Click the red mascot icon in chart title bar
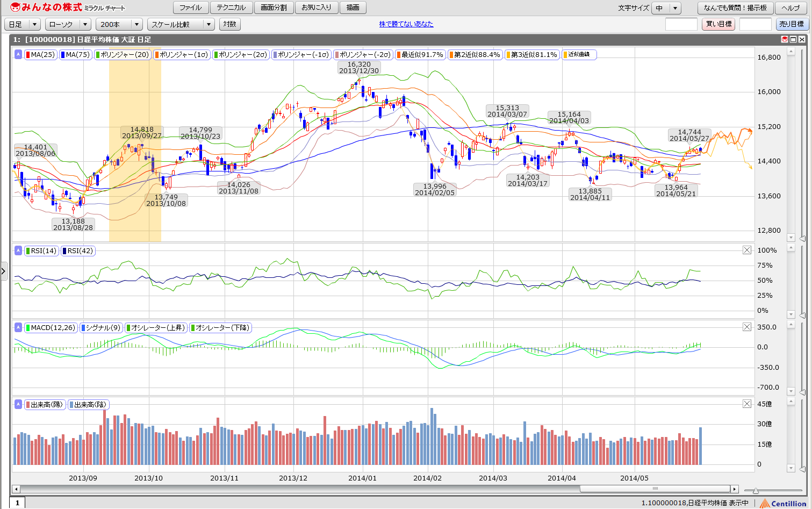This screenshot has width=812, height=509. pyautogui.click(x=785, y=39)
